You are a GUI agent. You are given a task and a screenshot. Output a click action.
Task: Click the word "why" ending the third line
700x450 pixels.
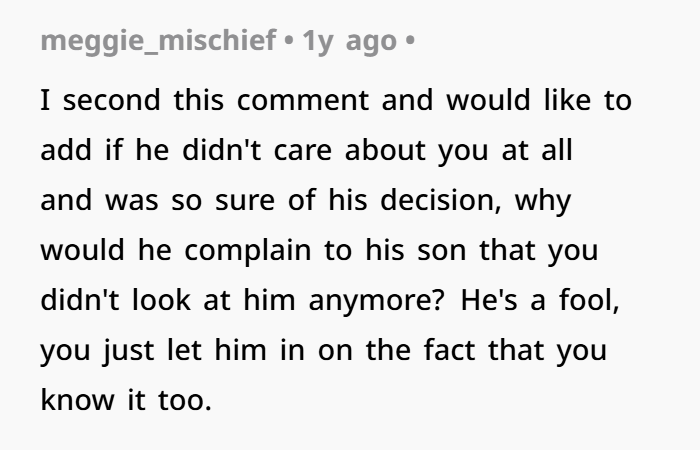[543, 202]
